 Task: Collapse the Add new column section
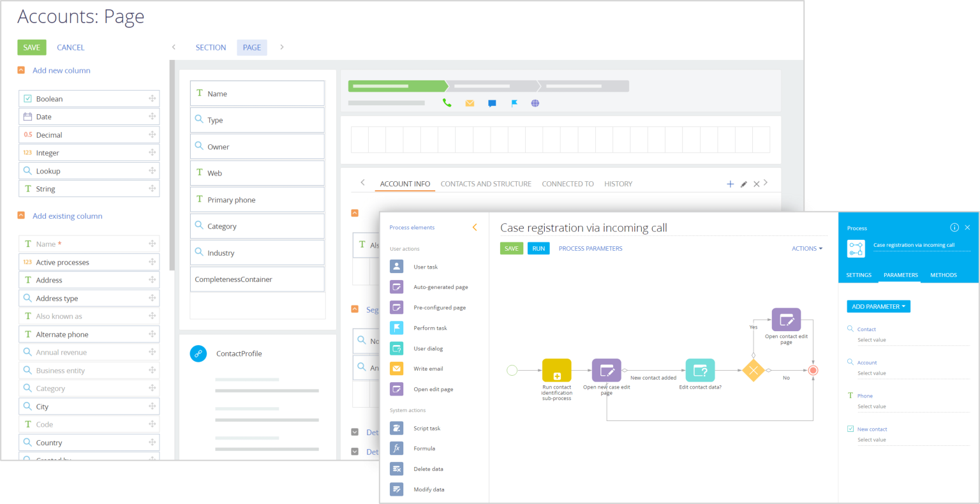(x=21, y=70)
